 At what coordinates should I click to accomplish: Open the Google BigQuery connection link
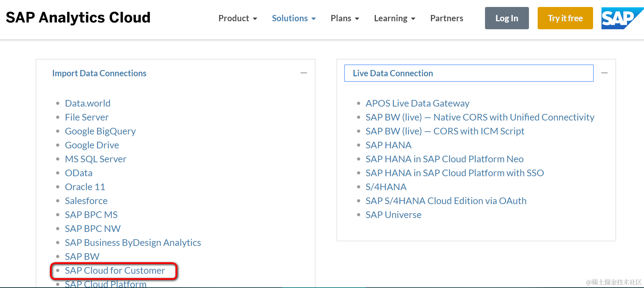[x=100, y=131]
